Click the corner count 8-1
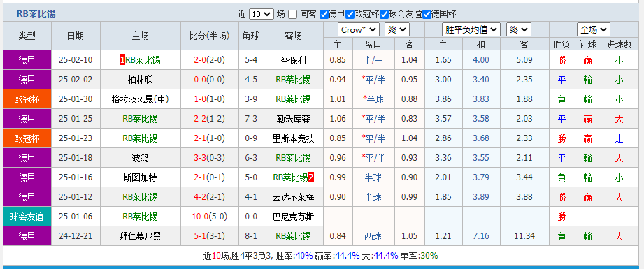The image size is (644, 269). 251,236
